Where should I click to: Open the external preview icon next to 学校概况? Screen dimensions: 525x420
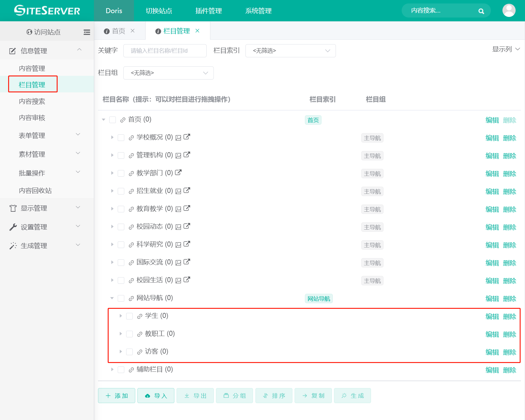pos(187,137)
